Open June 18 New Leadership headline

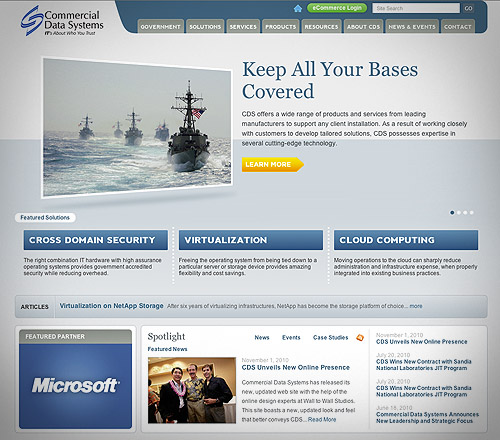point(427,418)
